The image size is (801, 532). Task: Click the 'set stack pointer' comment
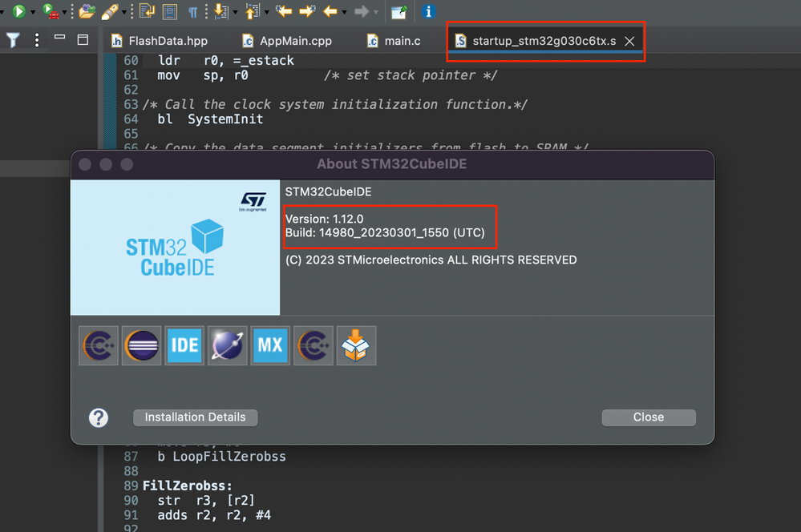point(411,75)
